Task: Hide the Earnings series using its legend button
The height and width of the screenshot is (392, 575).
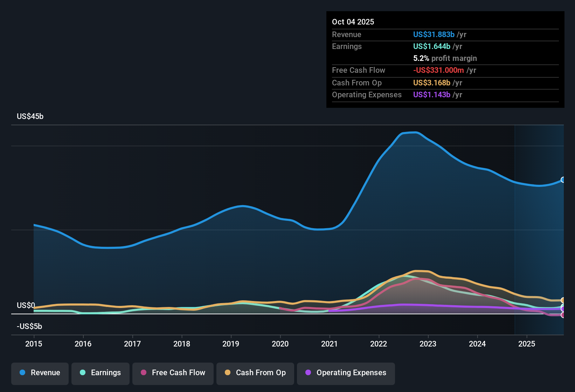Action: [101, 373]
